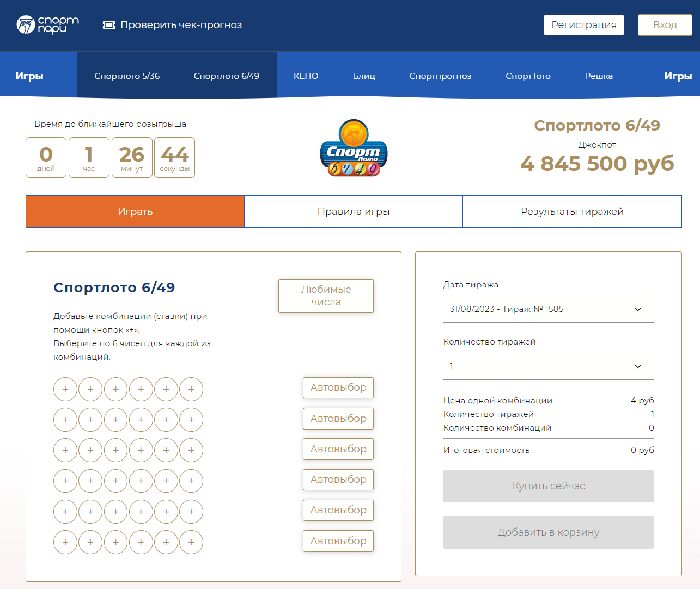Select Спортлото 5/36 in game menu
This screenshot has height=589, width=700.
pos(127,76)
